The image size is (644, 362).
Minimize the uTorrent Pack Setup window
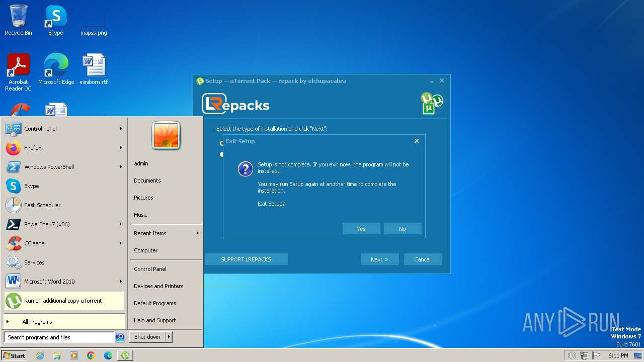point(432,81)
